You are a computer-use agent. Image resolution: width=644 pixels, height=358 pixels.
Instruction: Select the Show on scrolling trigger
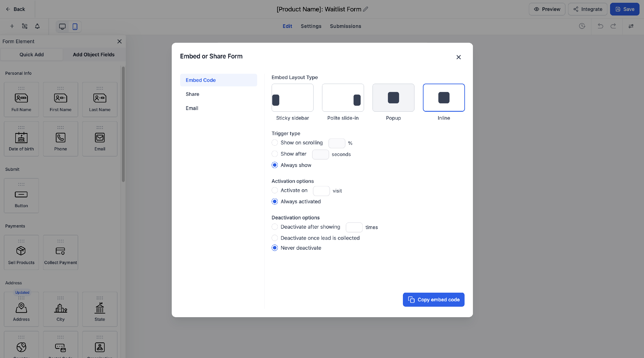pos(275,143)
